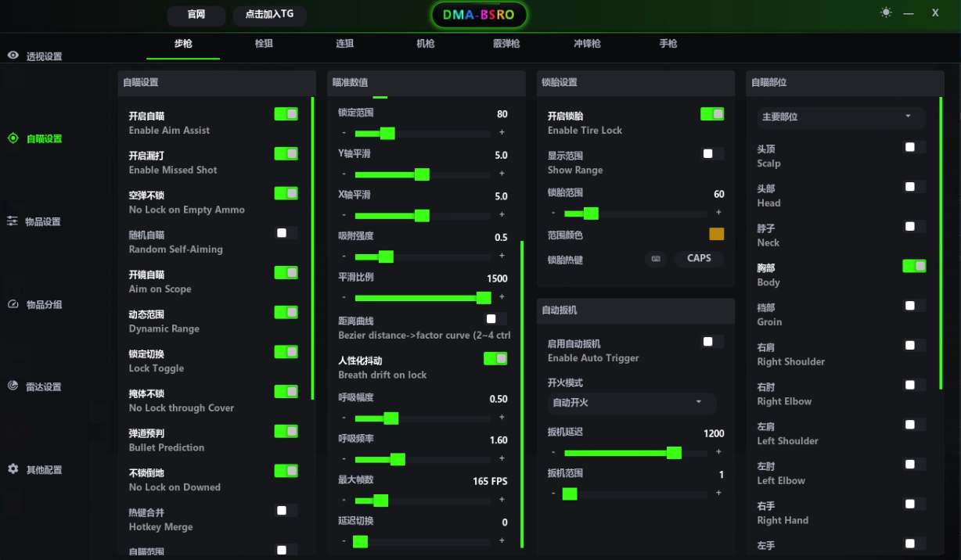Image resolution: width=961 pixels, height=560 pixels.
Task: Click the plus stepper of 扳机延迟 slider
Action: tap(718, 452)
